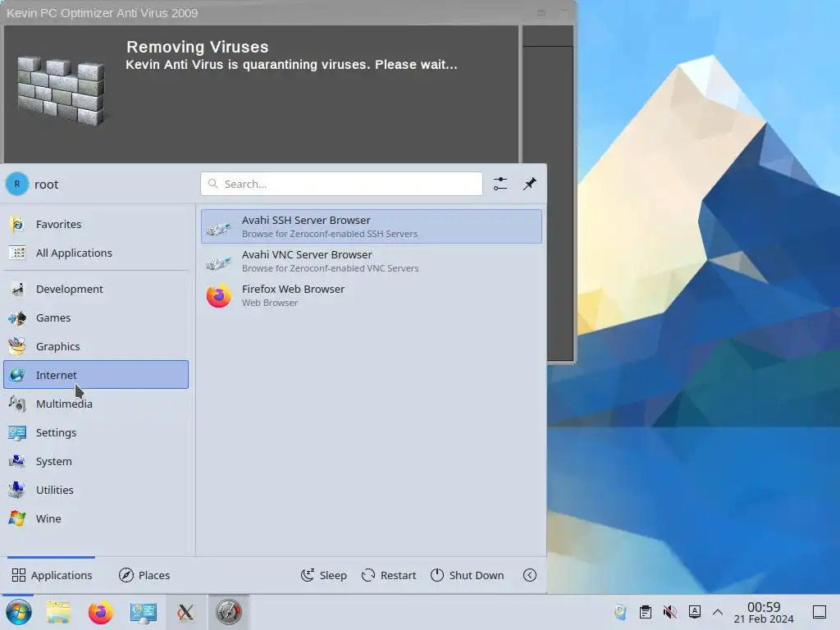Click the Start menu orb
This screenshot has width=840, height=630.
(x=19, y=612)
